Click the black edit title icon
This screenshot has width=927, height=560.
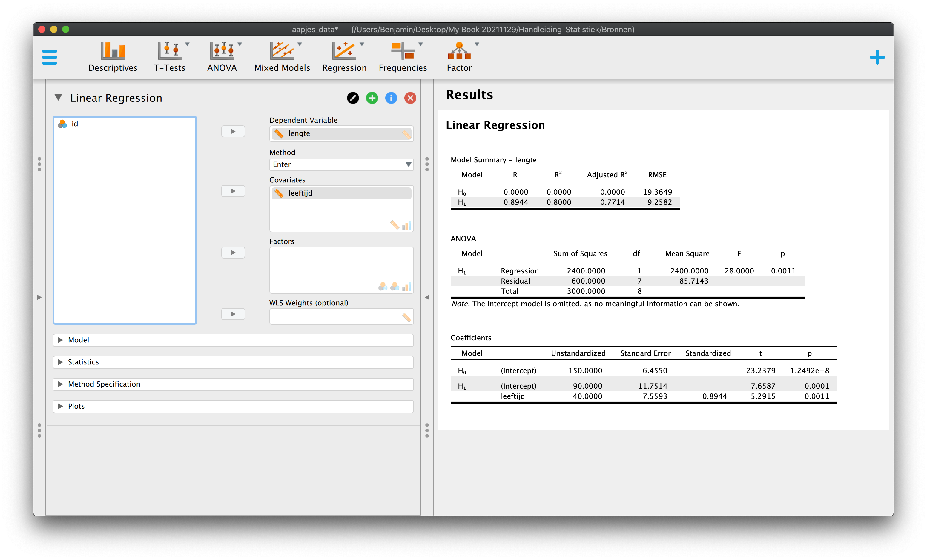(x=353, y=98)
